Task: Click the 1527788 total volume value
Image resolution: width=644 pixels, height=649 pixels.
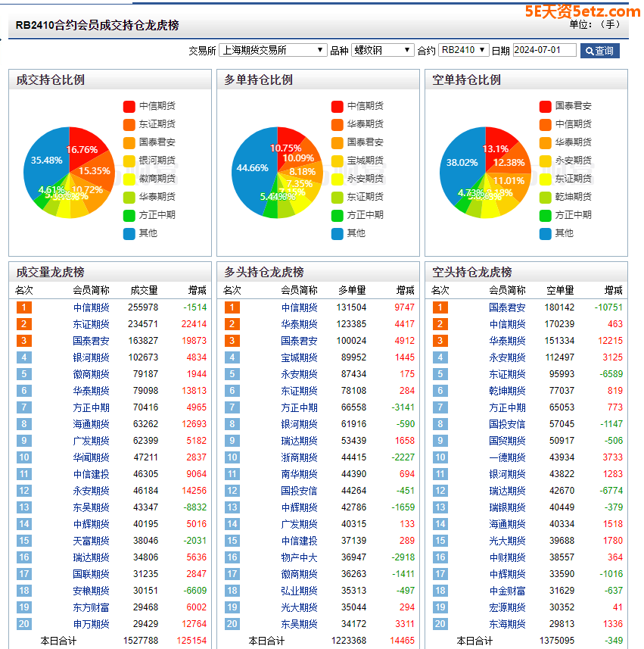Action: click(141, 641)
